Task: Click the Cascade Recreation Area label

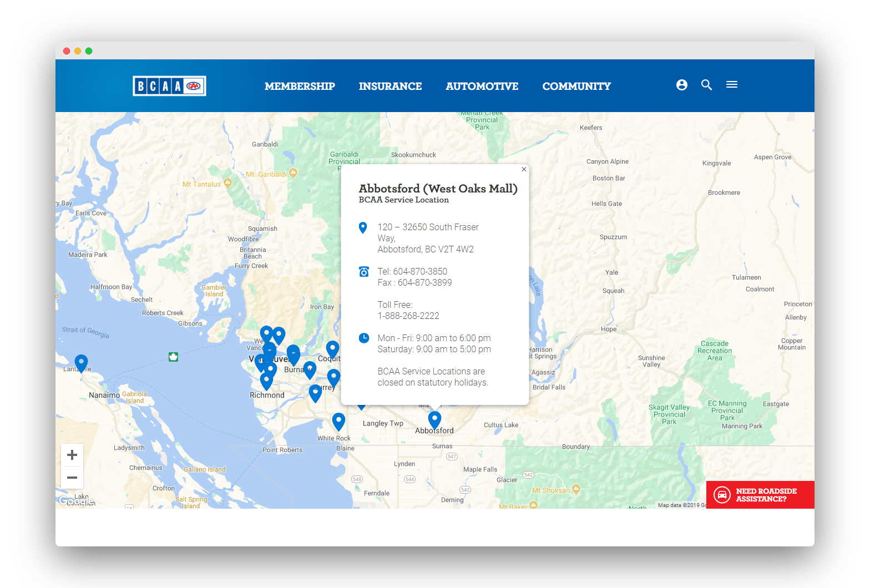Action: tap(715, 351)
